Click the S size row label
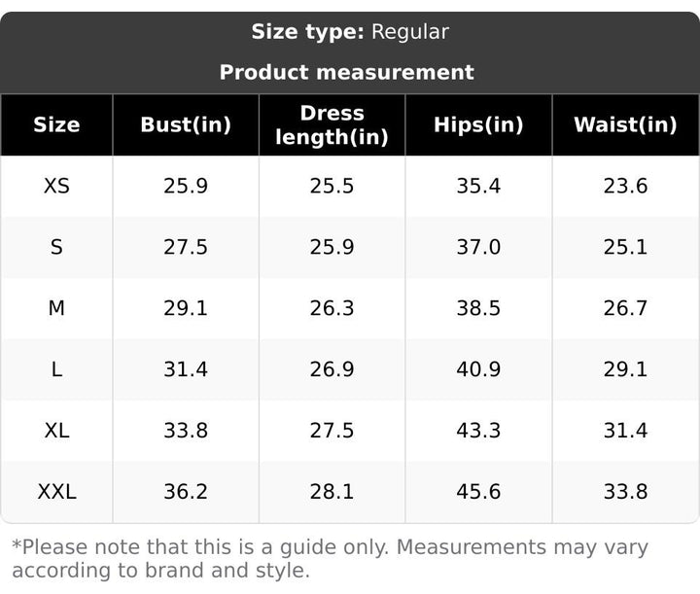This screenshot has width=700, height=594. point(56,247)
